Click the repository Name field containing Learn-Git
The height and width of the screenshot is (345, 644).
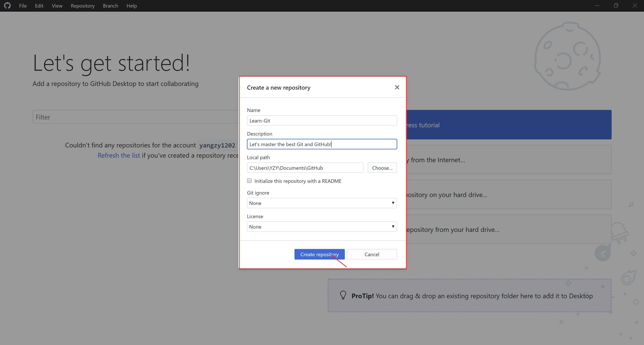click(x=322, y=121)
